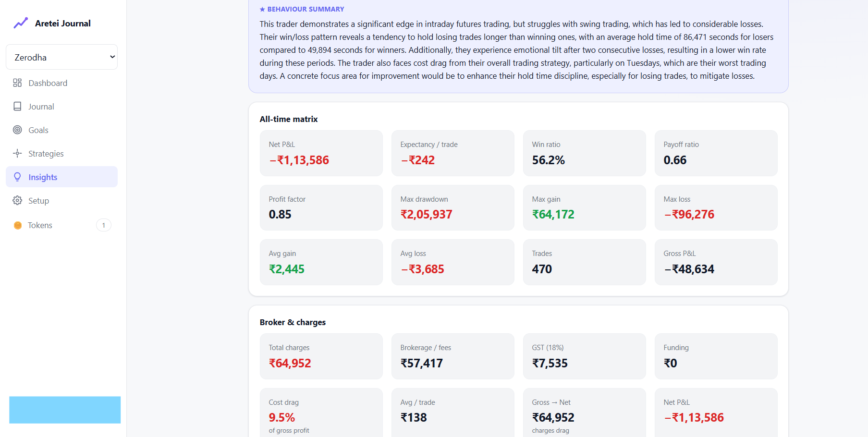The width and height of the screenshot is (868, 437).
Task: Open the Setup gear icon
Action: 17,200
